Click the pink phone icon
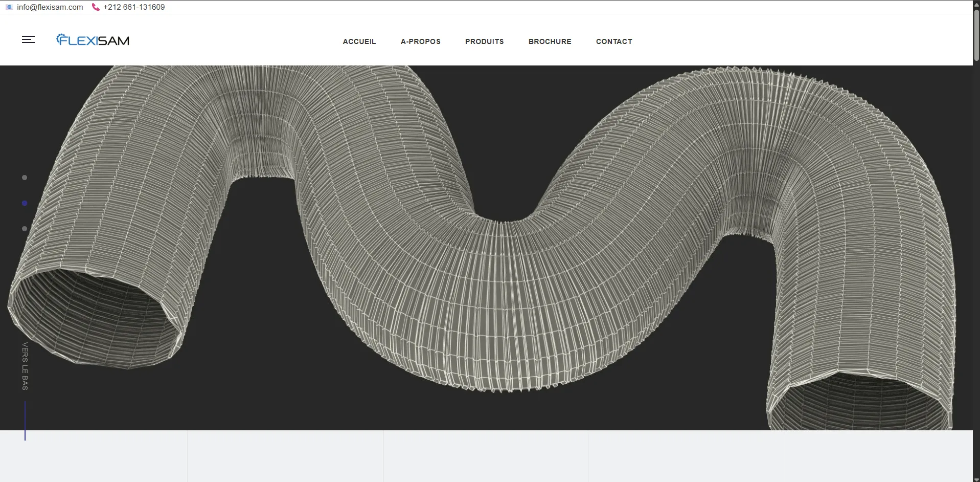Image resolution: width=980 pixels, height=482 pixels. point(96,7)
